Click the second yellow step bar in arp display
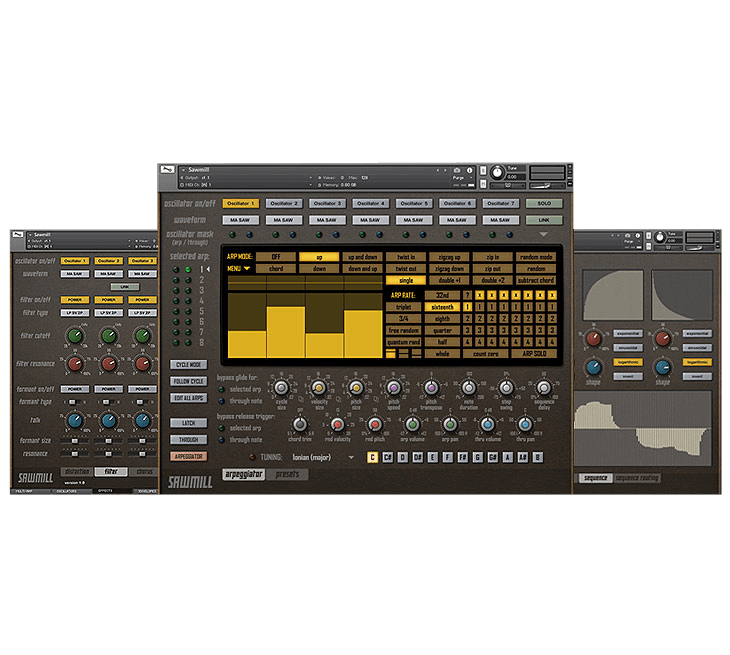 (x=286, y=332)
